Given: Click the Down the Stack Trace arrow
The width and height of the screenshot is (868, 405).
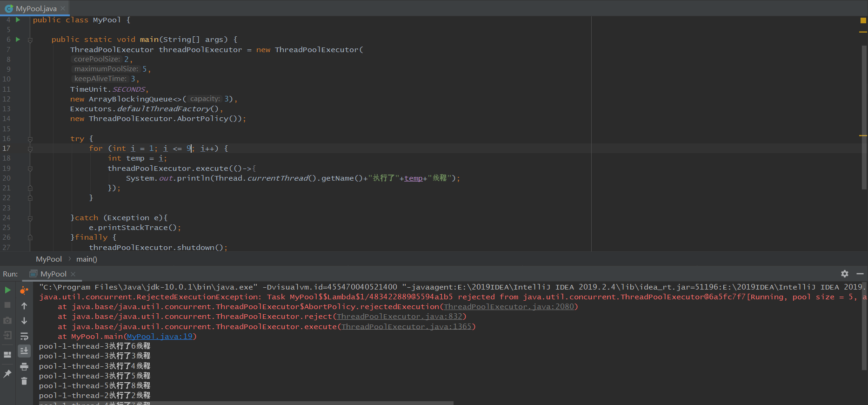Looking at the screenshot, I should coord(24,321).
